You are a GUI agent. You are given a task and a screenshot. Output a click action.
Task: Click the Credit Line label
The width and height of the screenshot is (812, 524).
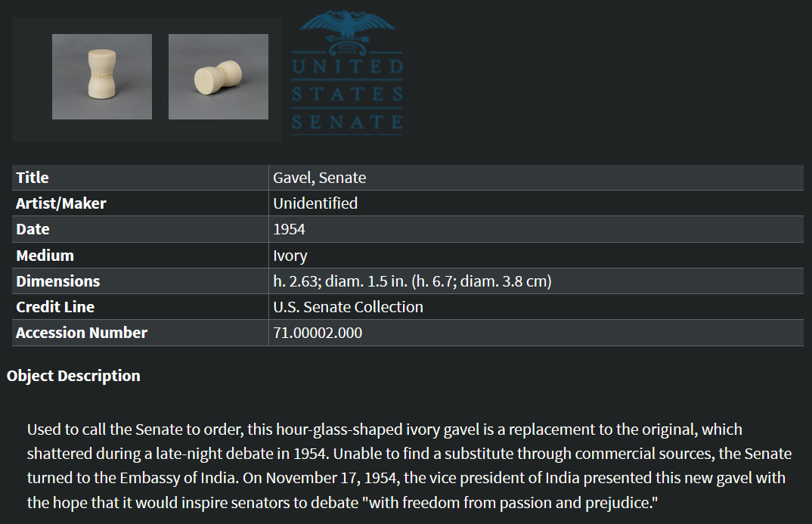pos(55,307)
